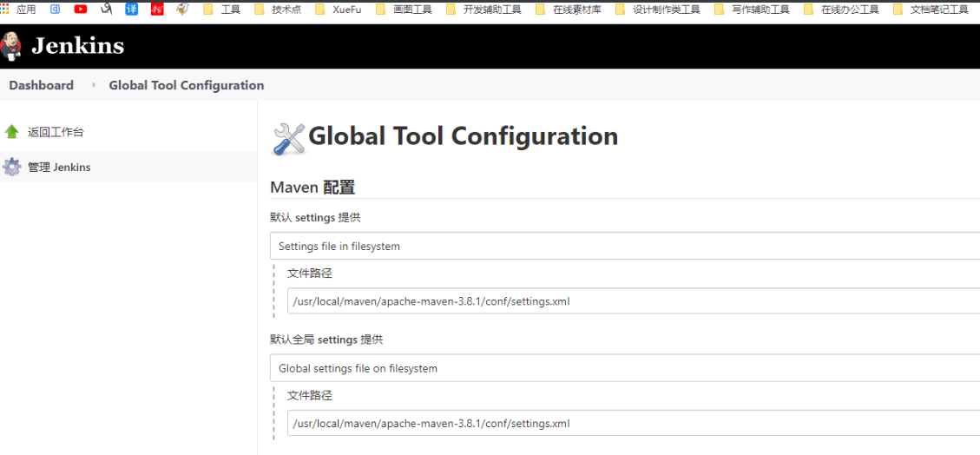Go to Dashboard breadcrumb
This screenshot has height=455, width=980.
tap(42, 85)
